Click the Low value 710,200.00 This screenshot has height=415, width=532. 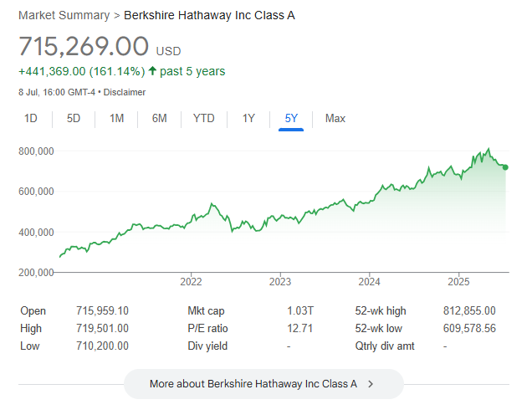tap(102, 346)
